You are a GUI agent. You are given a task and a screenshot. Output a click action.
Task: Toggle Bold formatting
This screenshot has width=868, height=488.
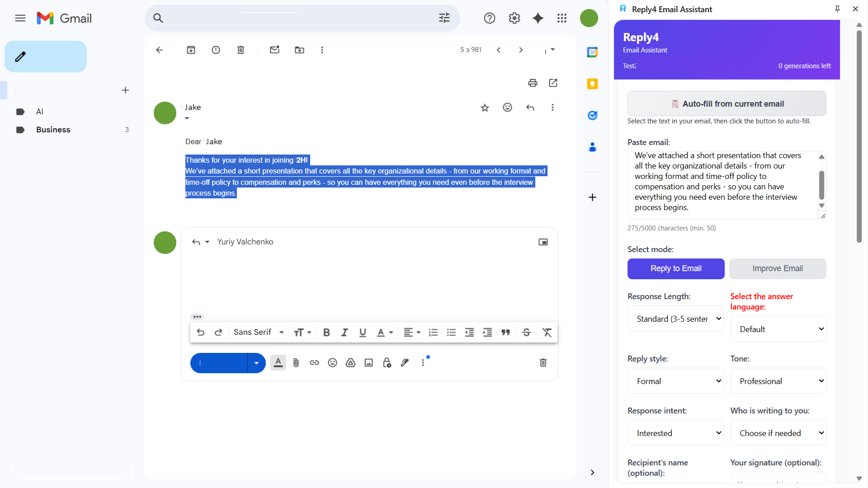point(326,333)
